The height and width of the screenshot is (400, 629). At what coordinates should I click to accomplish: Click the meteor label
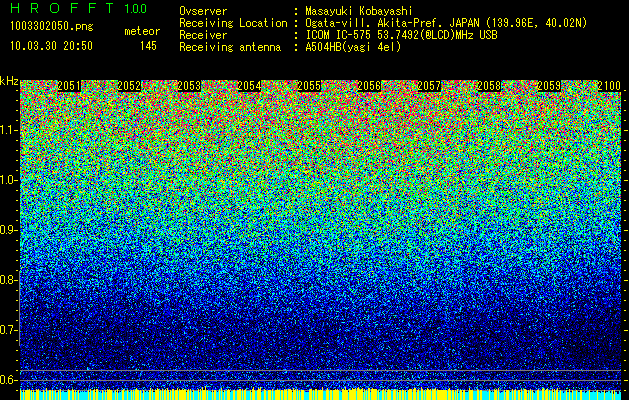pos(142,32)
